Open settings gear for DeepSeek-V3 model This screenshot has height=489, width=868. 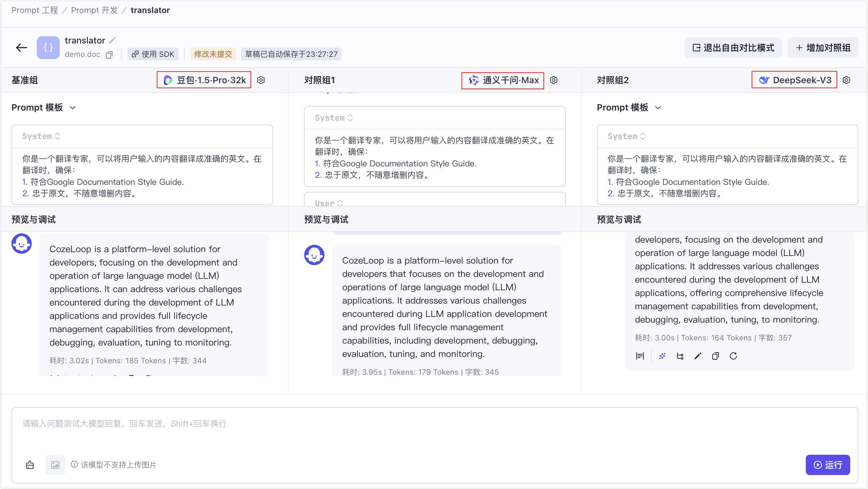(x=846, y=80)
